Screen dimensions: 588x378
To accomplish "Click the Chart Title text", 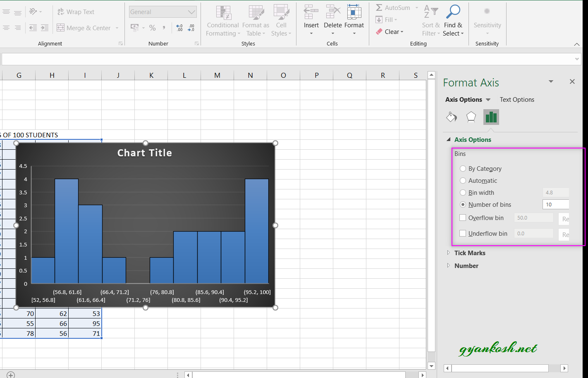I will 145,153.
